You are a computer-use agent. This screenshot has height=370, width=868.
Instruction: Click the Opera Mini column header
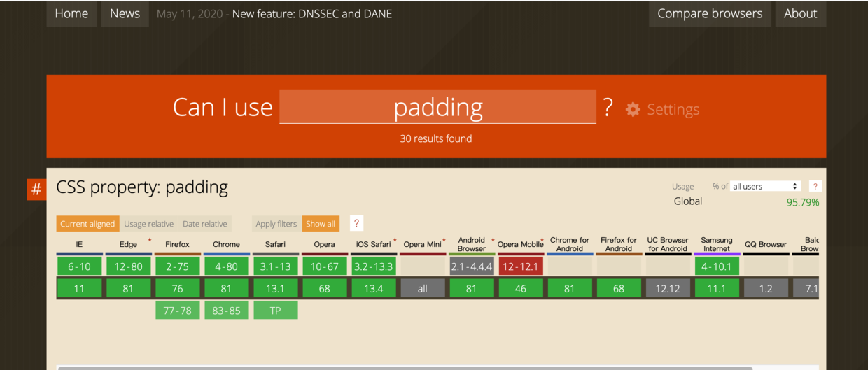click(x=422, y=244)
